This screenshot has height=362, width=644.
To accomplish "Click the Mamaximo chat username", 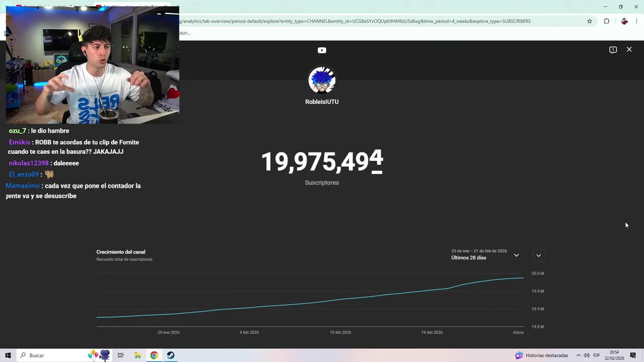I will coord(23,186).
